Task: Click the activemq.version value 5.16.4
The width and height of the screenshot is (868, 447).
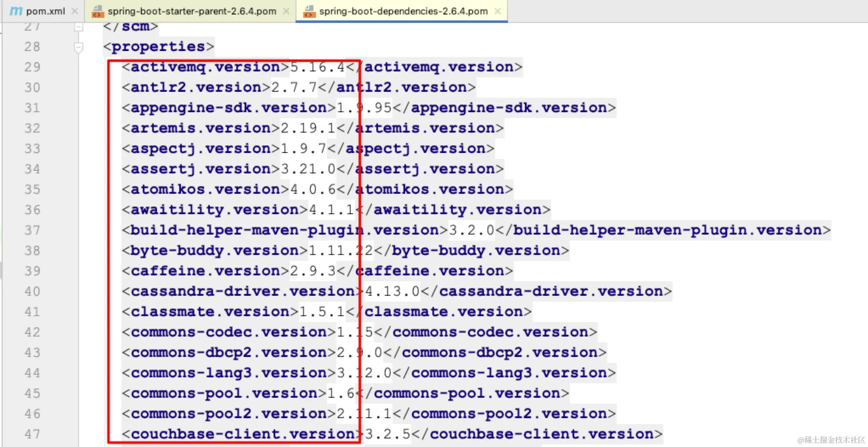Action: click(318, 67)
